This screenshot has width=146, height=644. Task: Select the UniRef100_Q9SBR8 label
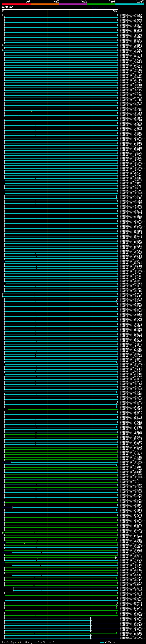pyautogui.click(x=131, y=52)
